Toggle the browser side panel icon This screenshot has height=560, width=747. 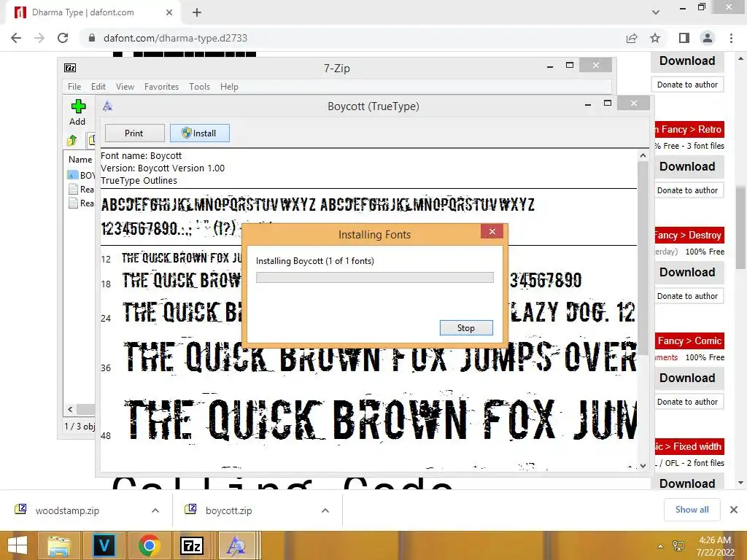(684, 38)
